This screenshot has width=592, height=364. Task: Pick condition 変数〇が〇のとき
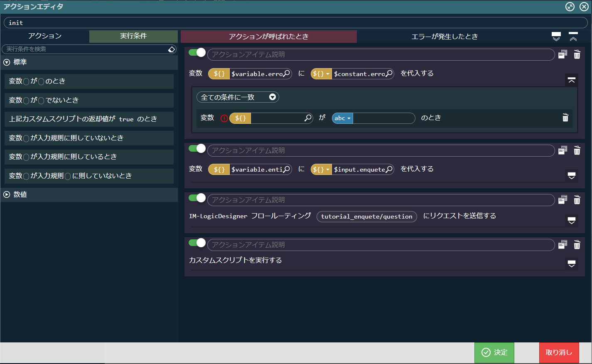(89, 81)
